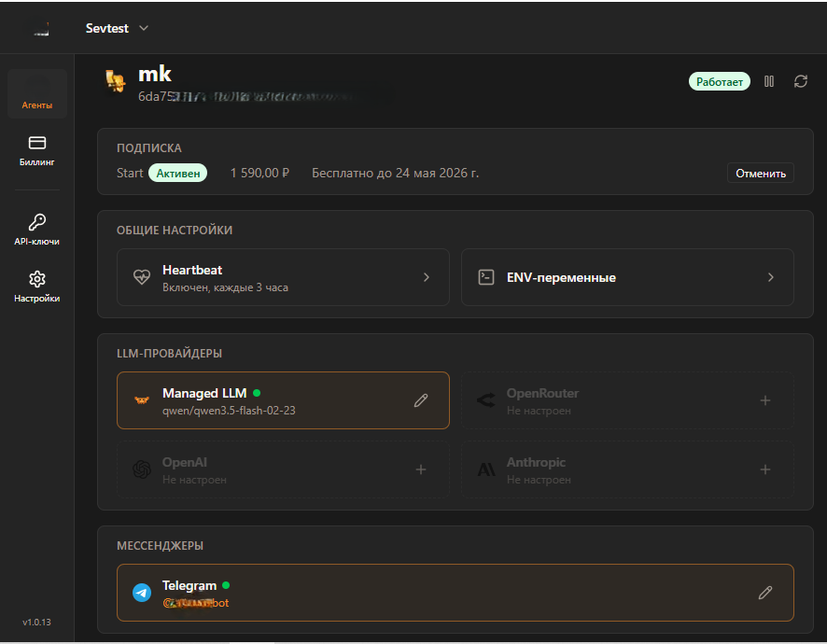Viewport: 827px width, 644px height.
Task: Open the Telegram bot username link
Action: (x=196, y=603)
